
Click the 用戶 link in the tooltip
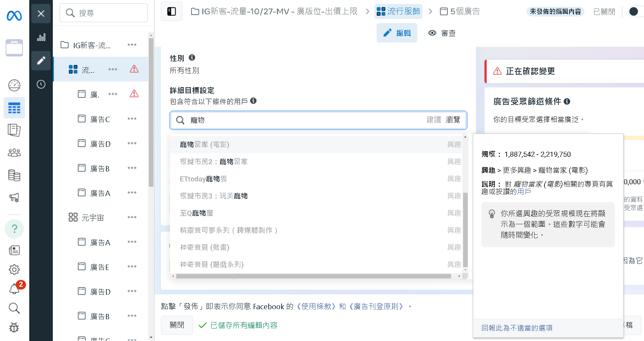click(524, 191)
